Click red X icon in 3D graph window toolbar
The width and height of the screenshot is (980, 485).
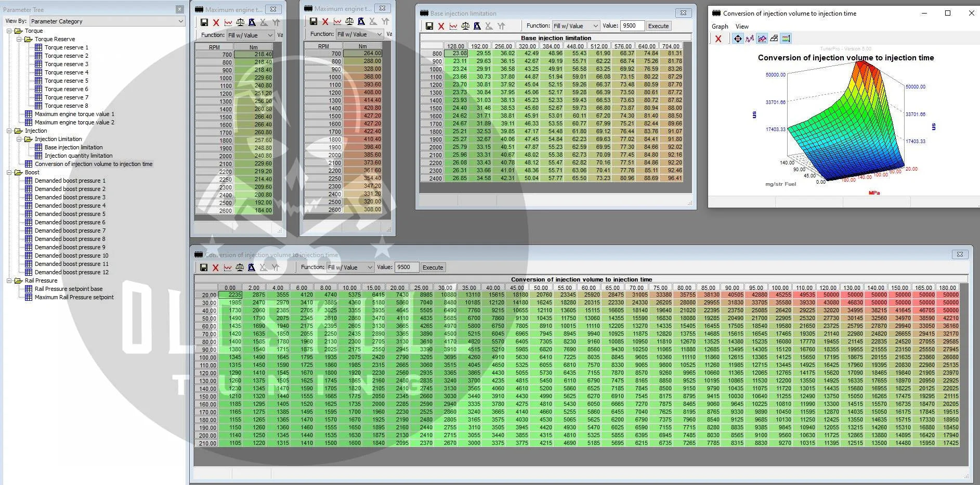pyautogui.click(x=718, y=39)
